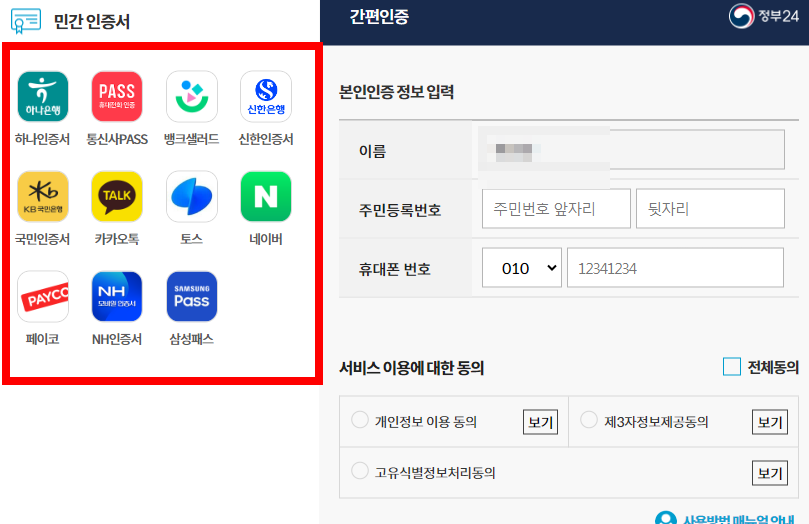Click the 민간 인증서 certificate header icon
Image resolution: width=809 pixels, height=524 pixels.
point(26,21)
